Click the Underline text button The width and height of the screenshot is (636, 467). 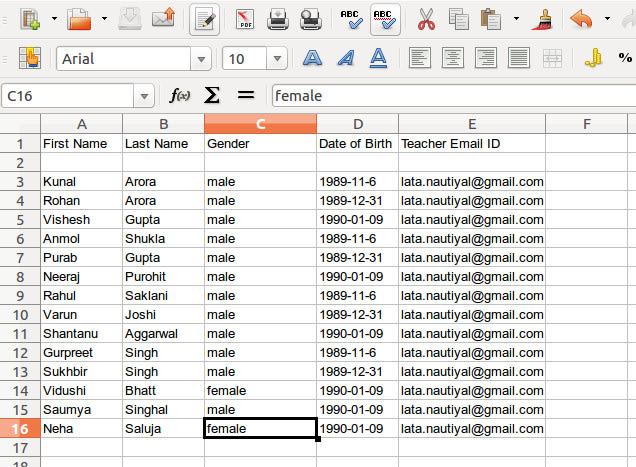[379, 59]
